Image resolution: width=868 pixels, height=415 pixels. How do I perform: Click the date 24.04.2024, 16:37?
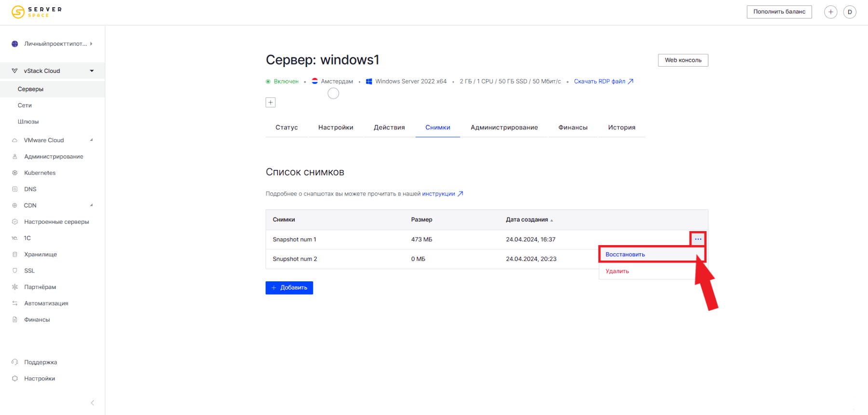tap(530, 239)
